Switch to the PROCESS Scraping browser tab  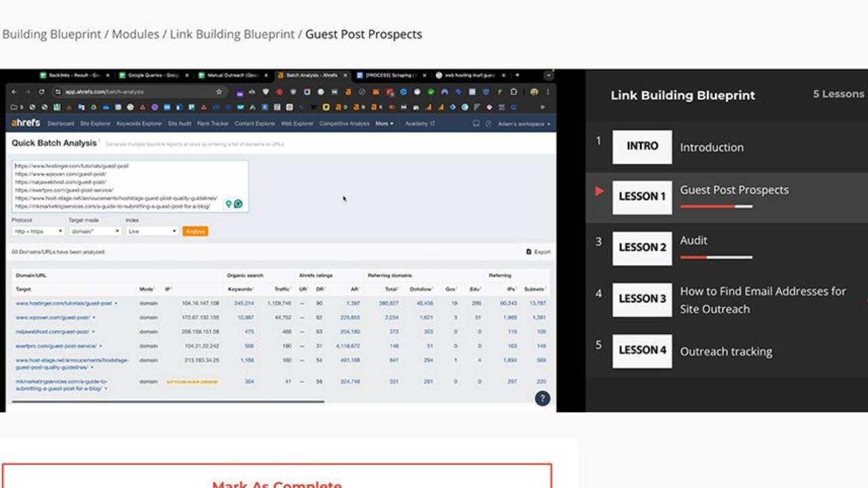click(390, 75)
